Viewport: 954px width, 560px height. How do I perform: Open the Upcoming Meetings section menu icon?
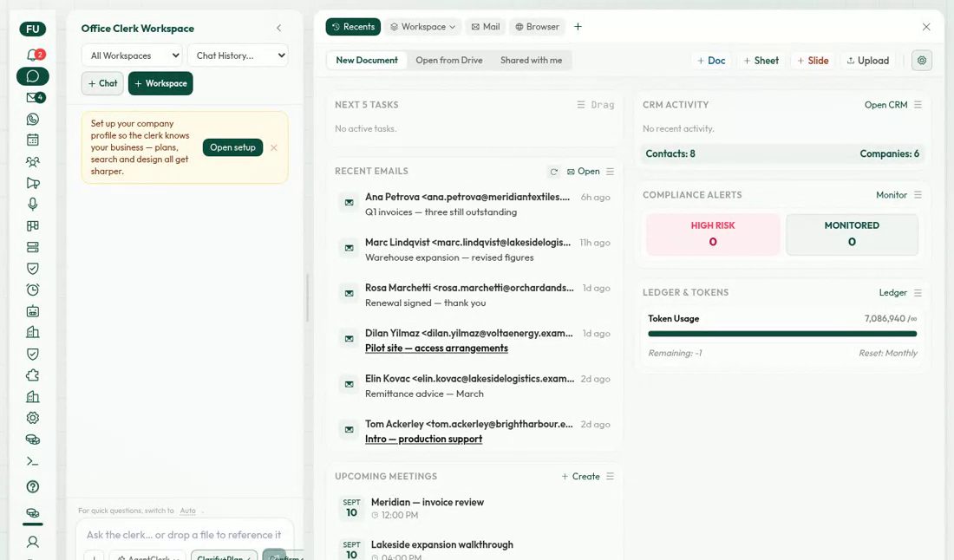[611, 476]
